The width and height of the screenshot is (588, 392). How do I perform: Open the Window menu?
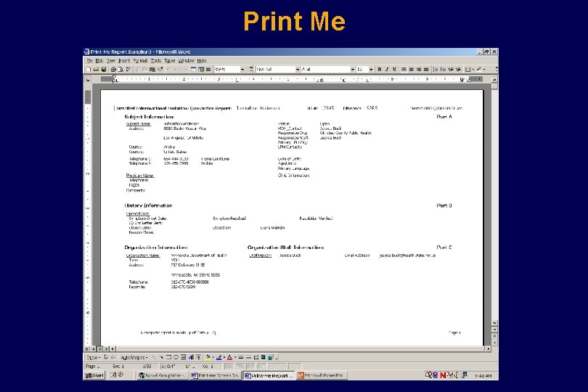point(186,60)
